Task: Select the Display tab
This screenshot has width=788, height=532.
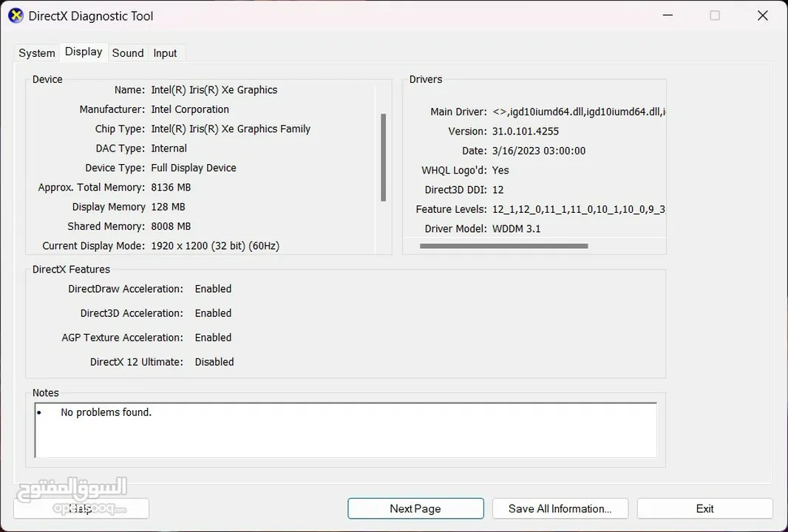Action: click(x=84, y=52)
